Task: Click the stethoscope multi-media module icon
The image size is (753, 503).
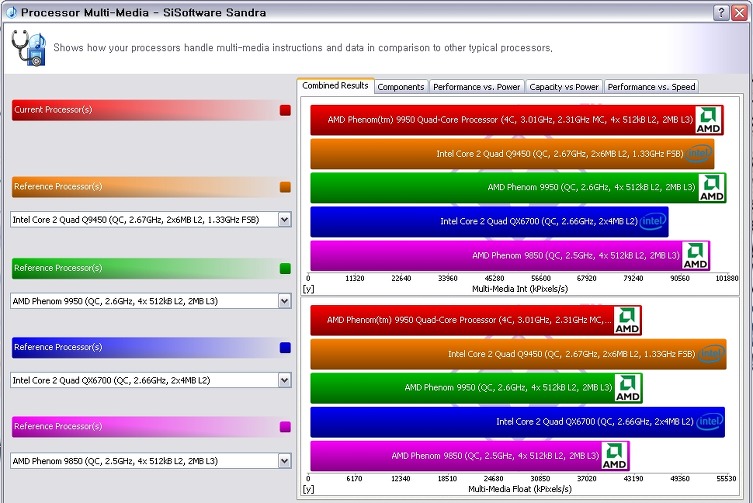Action: tap(28, 48)
